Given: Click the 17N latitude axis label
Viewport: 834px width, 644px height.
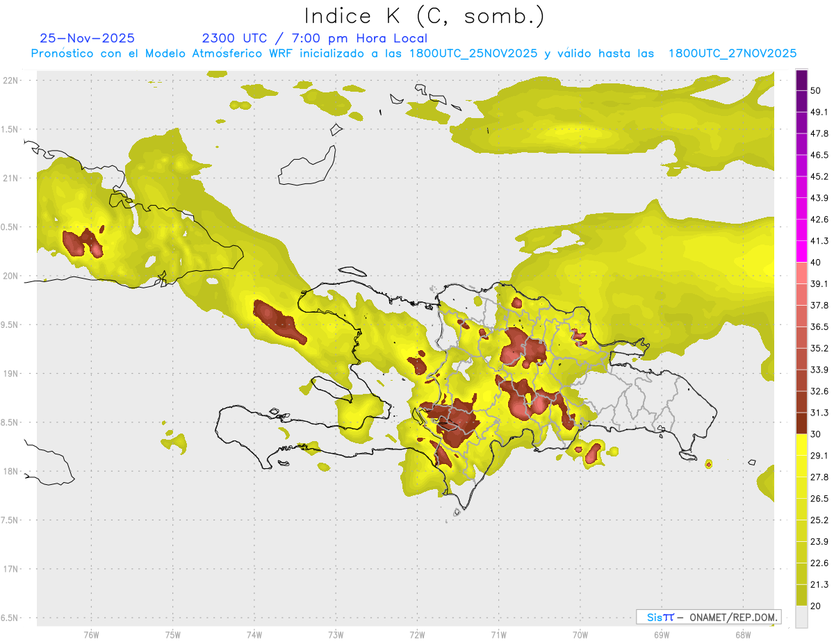Looking at the screenshot, I should 12,569.
